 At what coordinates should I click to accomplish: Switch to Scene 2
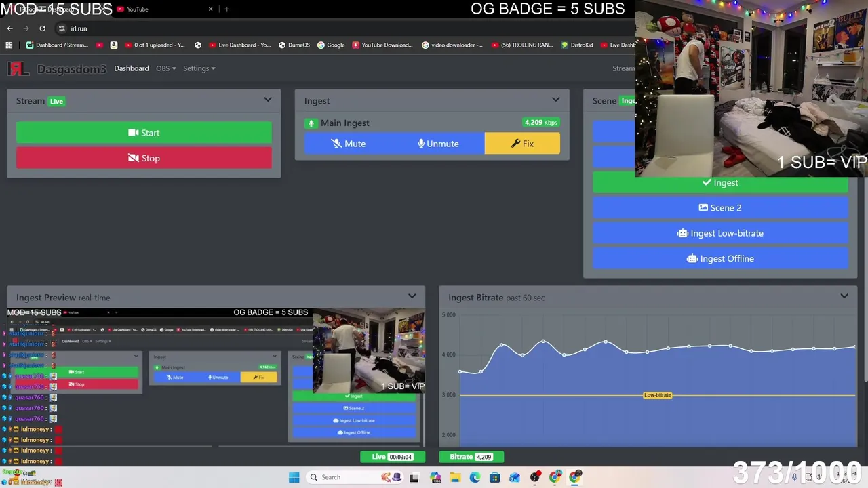[x=720, y=208]
